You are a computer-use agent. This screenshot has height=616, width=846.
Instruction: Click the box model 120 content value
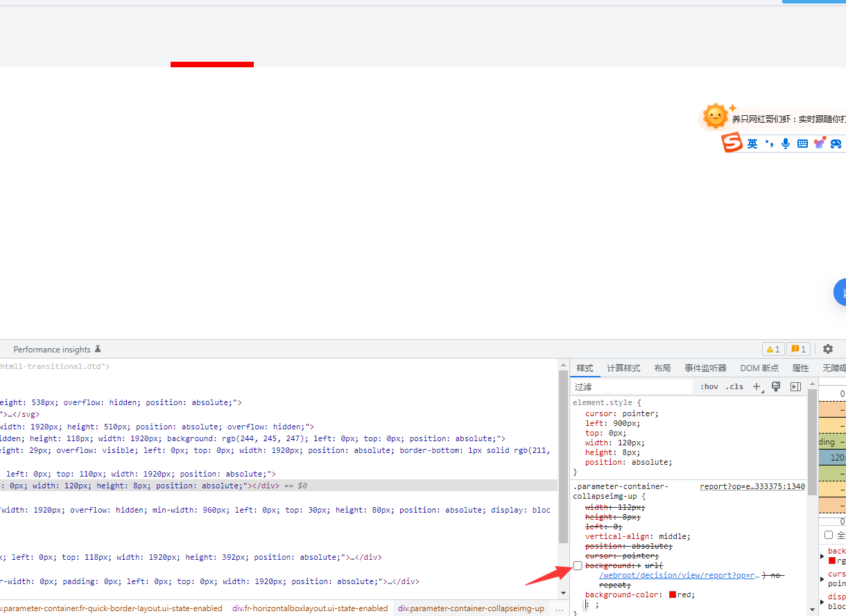[x=837, y=458]
